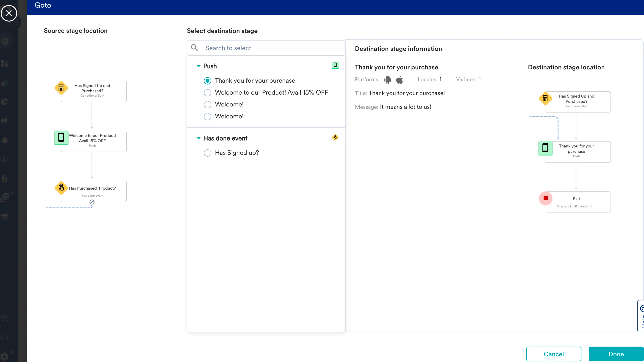This screenshot has width=644, height=362.
Task: Click Has Purchased Product event node icon
Action: tap(61, 188)
